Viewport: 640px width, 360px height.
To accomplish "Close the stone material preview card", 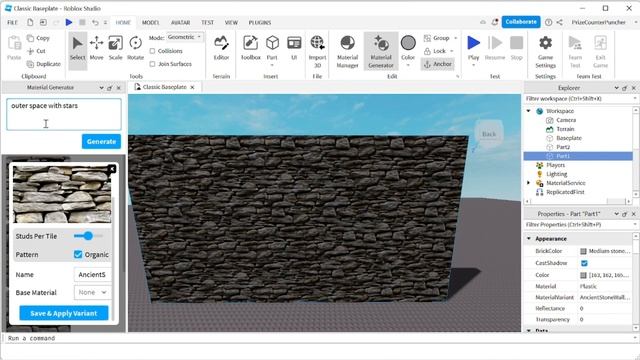I will click(x=112, y=169).
